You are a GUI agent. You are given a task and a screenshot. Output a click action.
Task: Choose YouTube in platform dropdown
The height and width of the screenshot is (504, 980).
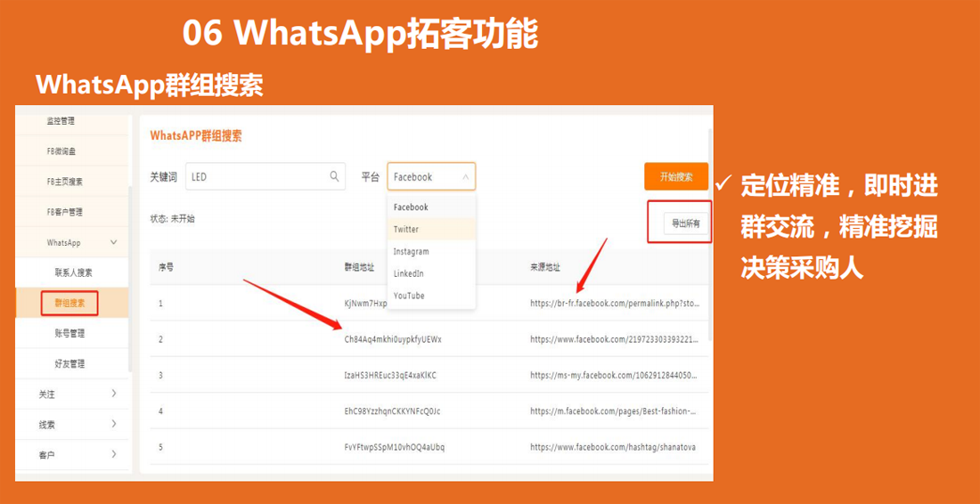[409, 296]
